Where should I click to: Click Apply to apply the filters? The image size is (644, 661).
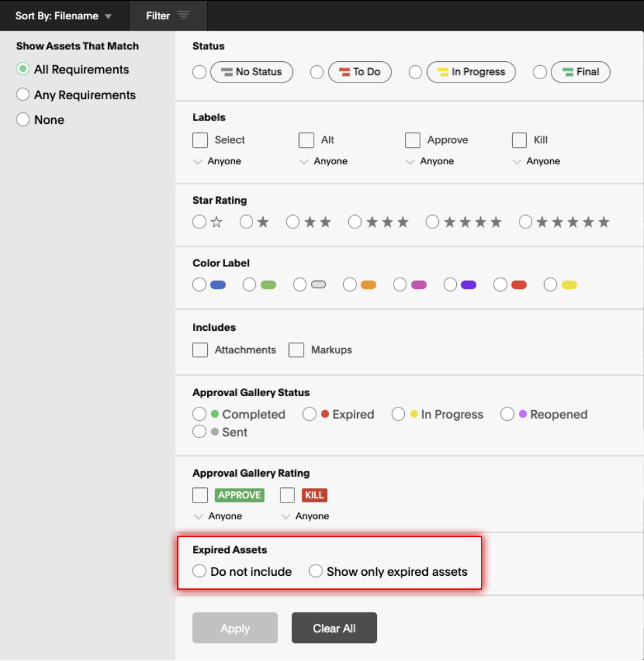click(234, 627)
